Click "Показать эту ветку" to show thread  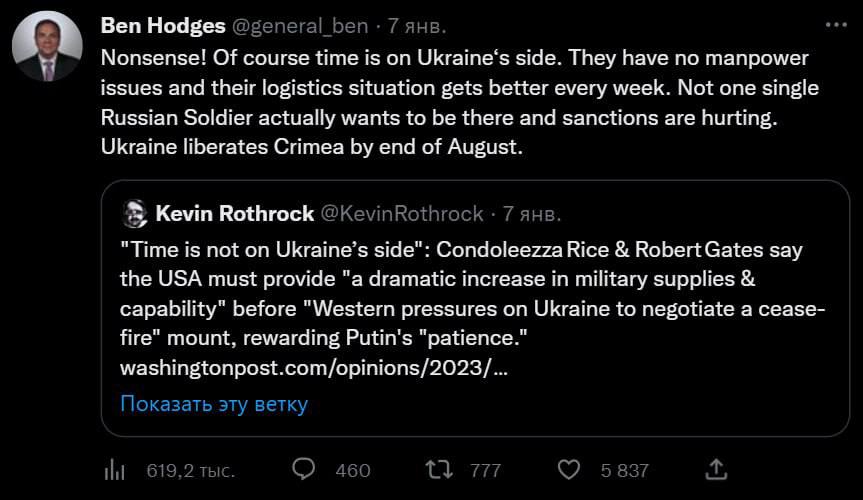click(x=214, y=404)
